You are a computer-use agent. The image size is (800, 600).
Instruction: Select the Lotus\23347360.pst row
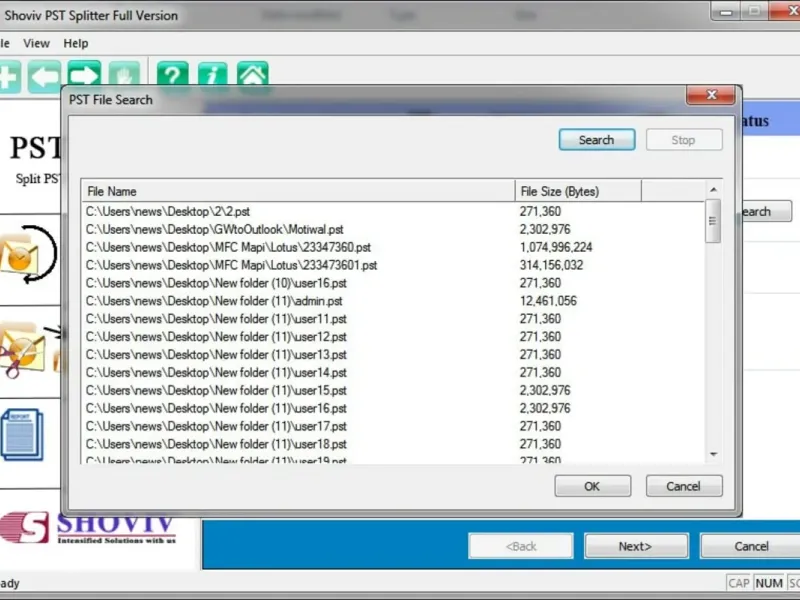pos(393,247)
